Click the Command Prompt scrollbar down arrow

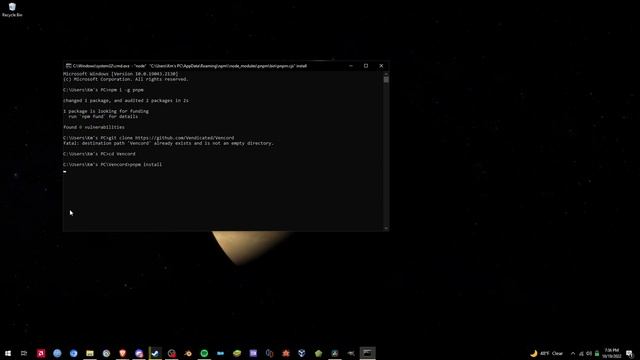click(x=386, y=228)
